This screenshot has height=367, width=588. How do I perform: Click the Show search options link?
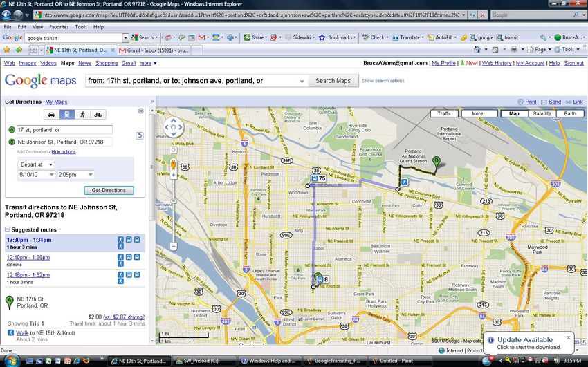(x=383, y=81)
